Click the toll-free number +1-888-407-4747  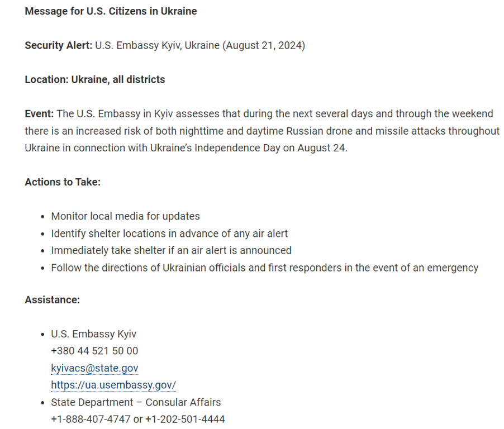(91, 419)
